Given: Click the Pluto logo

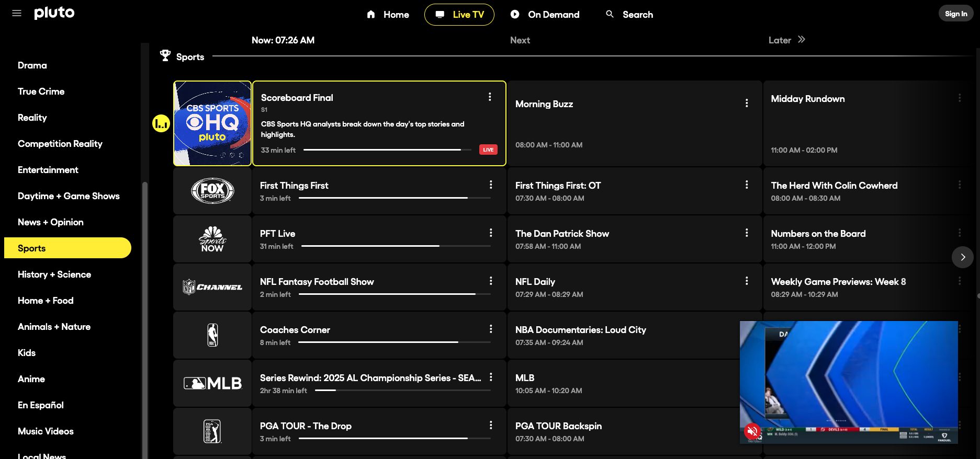Looking at the screenshot, I should click(54, 13).
